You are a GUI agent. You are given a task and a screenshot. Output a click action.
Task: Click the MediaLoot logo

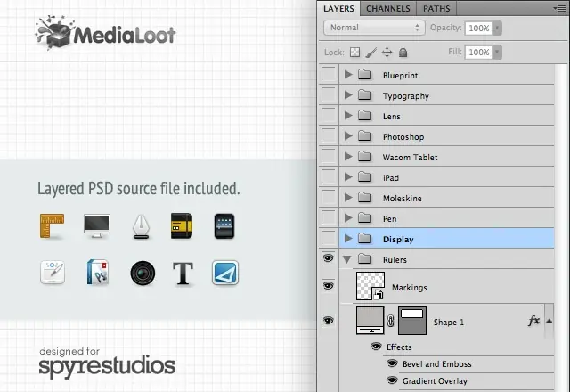(105, 33)
